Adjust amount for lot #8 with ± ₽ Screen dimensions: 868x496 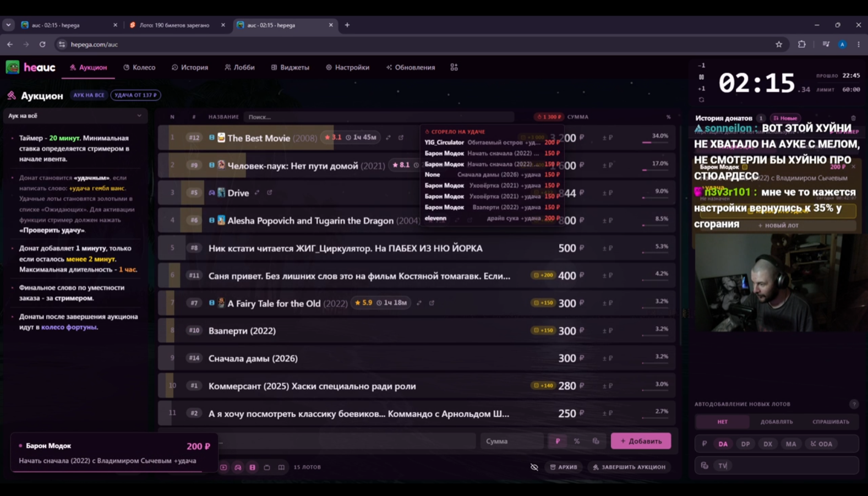[607, 248]
